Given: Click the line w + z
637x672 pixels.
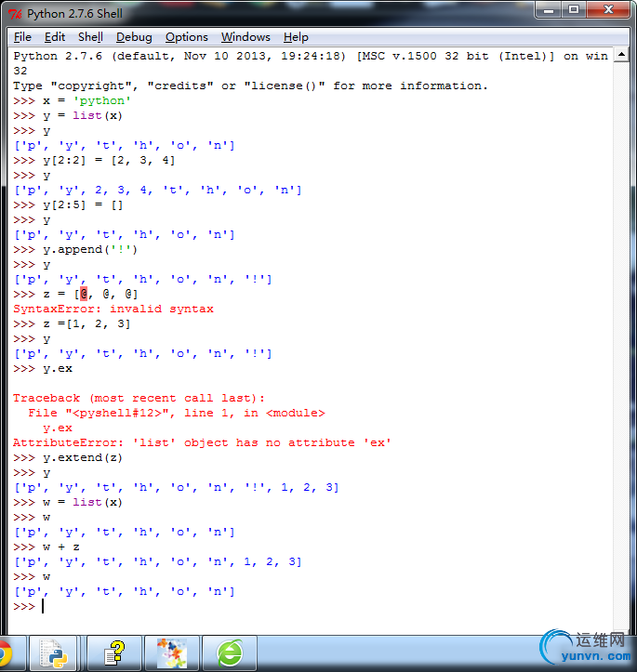Looking at the screenshot, I should tap(46, 547).
